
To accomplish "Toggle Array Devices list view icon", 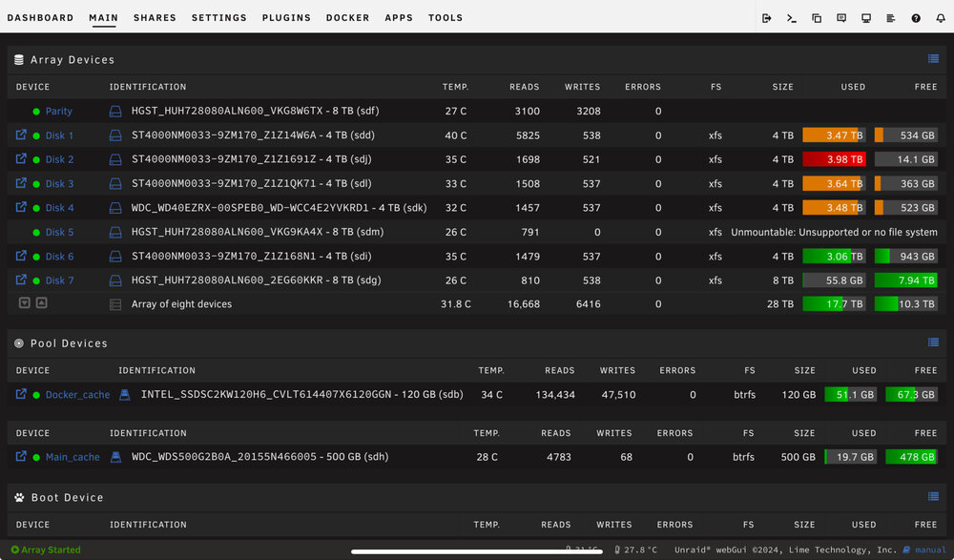I will (x=933, y=59).
